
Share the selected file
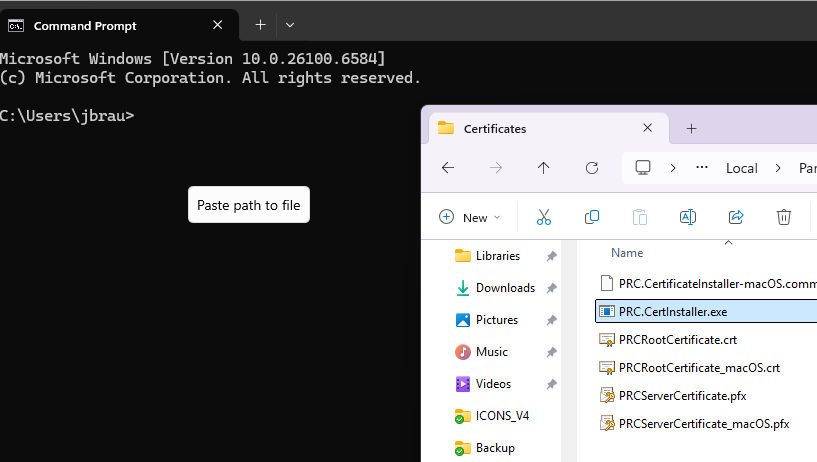736,217
